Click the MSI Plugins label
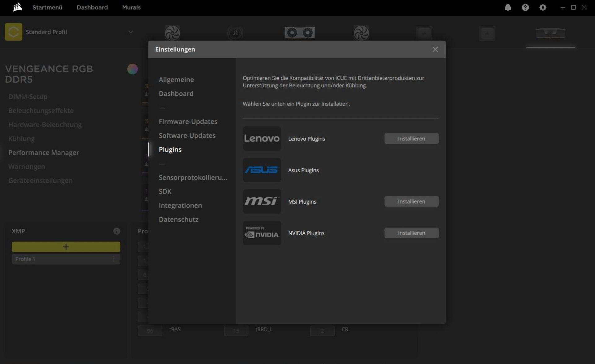 (x=302, y=201)
